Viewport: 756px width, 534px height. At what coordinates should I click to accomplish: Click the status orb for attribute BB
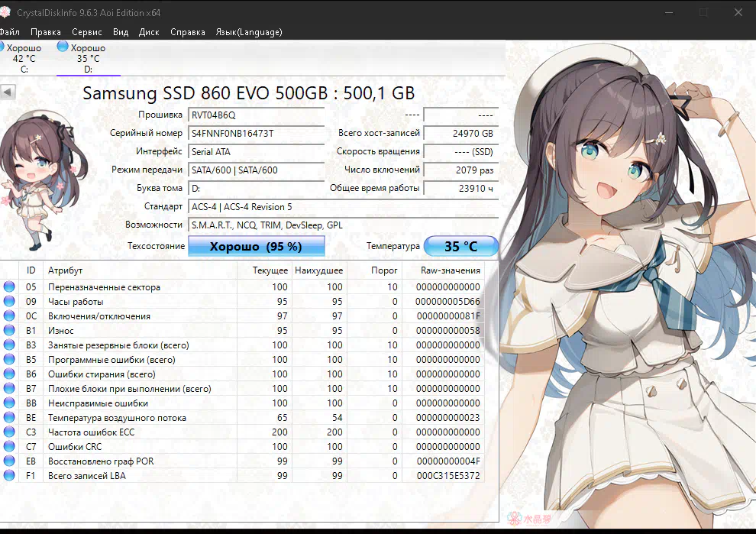(x=9, y=403)
